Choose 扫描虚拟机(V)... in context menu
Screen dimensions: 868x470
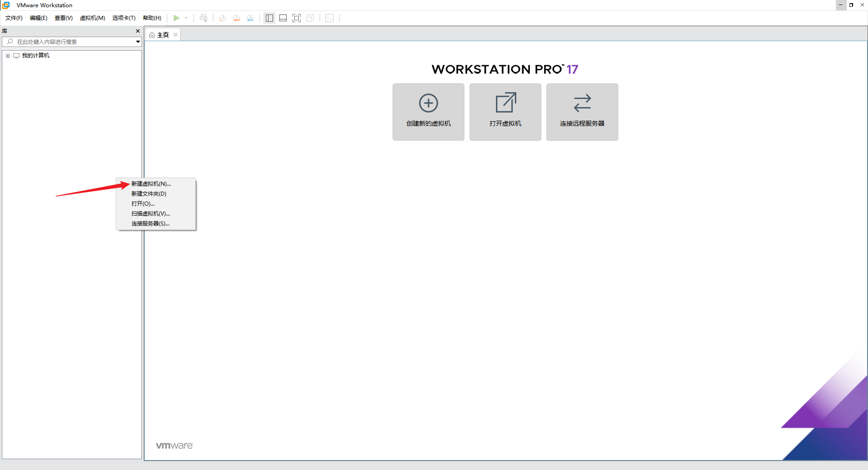[x=156, y=214]
